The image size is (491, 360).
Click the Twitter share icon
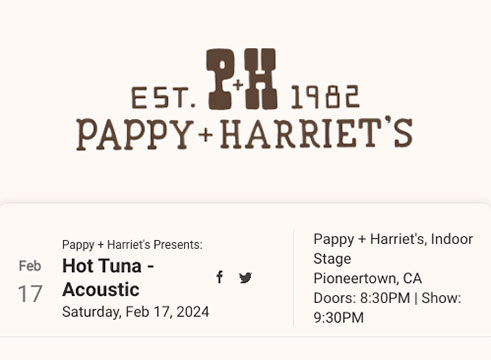click(x=245, y=277)
